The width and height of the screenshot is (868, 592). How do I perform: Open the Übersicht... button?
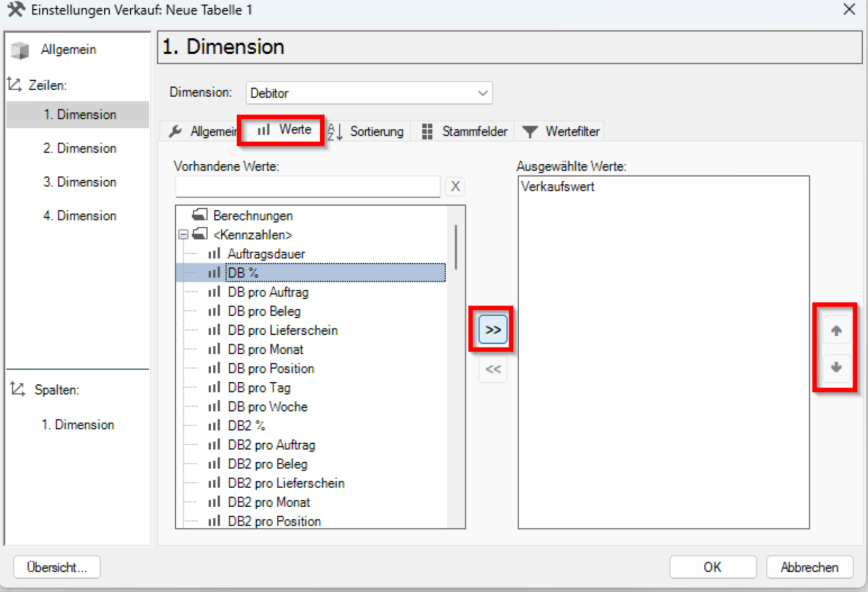click(x=57, y=567)
